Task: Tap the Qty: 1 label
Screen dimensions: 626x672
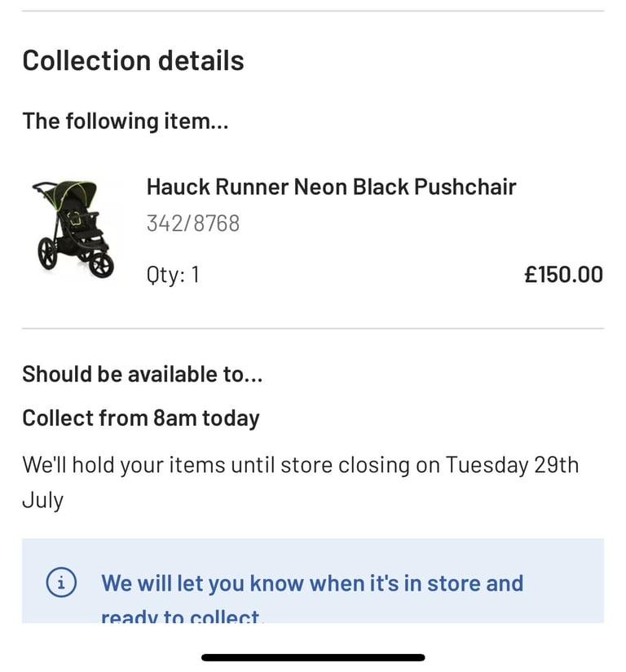Action: click(x=173, y=275)
